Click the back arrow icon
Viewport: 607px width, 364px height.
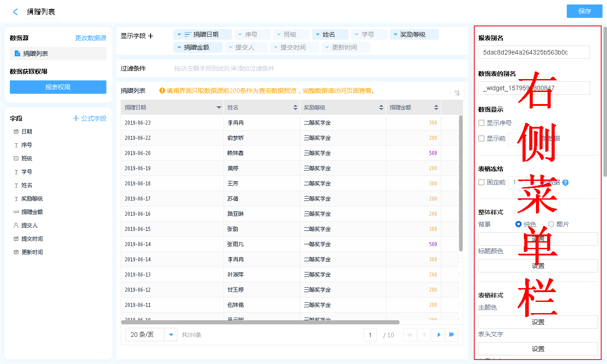tap(16, 12)
